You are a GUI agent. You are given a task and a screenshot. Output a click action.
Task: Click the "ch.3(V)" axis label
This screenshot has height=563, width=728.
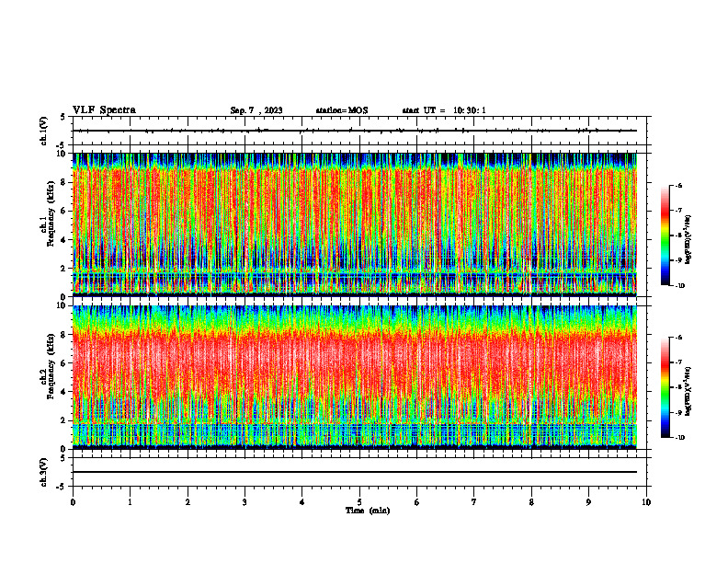click(x=44, y=472)
